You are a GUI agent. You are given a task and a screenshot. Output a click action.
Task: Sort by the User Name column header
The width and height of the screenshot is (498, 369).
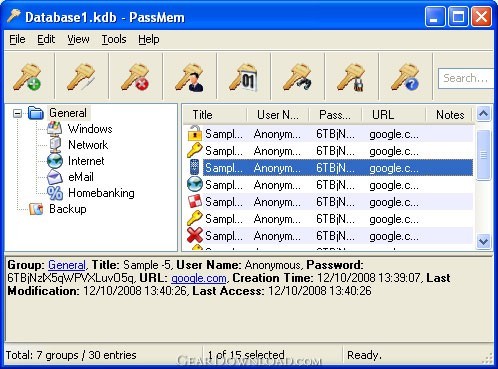click(278, 115)
